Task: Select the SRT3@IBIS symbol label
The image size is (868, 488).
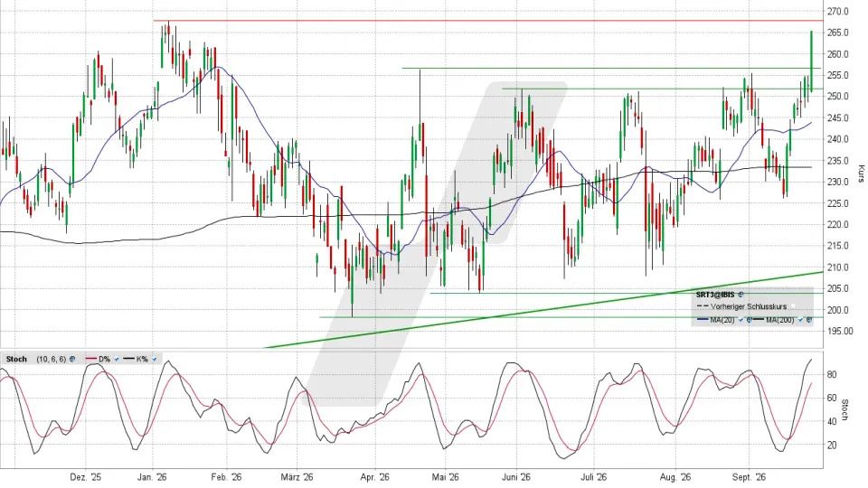Action: (715, 295)
